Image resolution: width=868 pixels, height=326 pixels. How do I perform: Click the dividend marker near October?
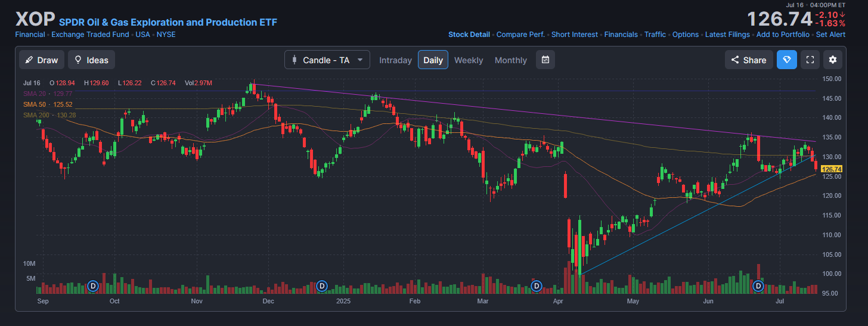(93, 286)
